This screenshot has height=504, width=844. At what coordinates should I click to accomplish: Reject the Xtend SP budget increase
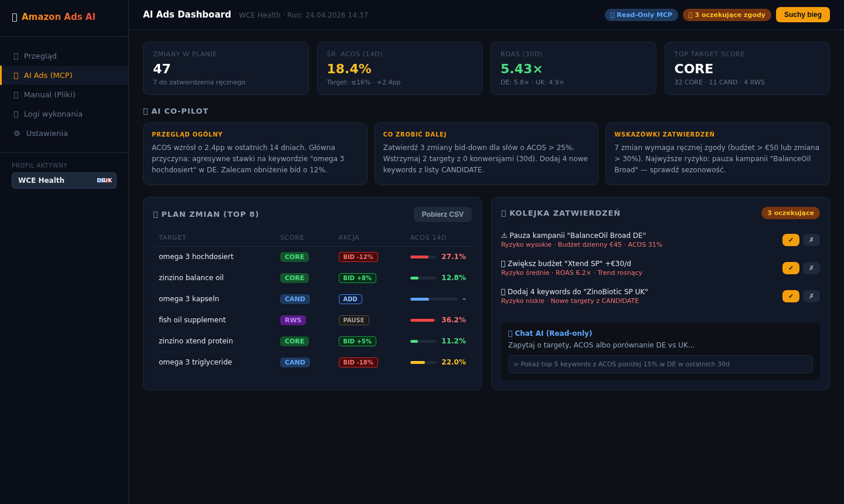[811, 268]
